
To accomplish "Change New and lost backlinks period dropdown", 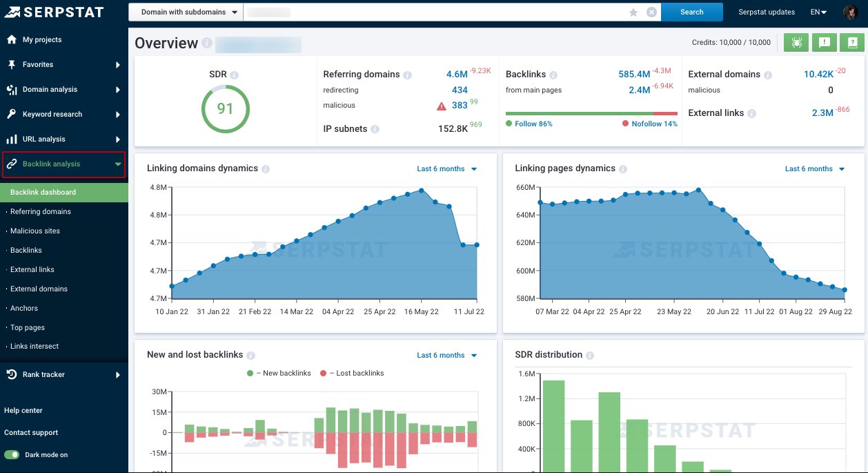I will 447,355.
